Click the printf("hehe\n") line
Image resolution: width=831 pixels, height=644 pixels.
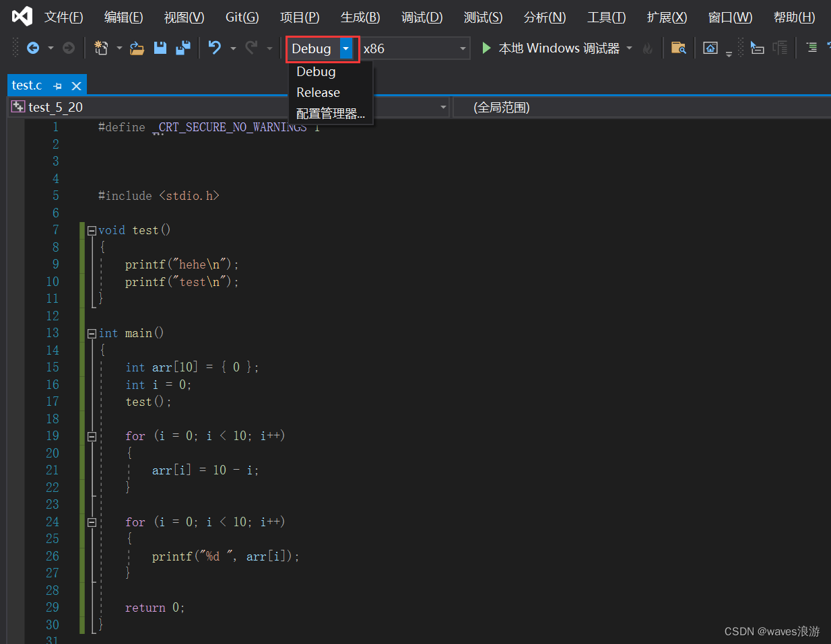[182, 264]
